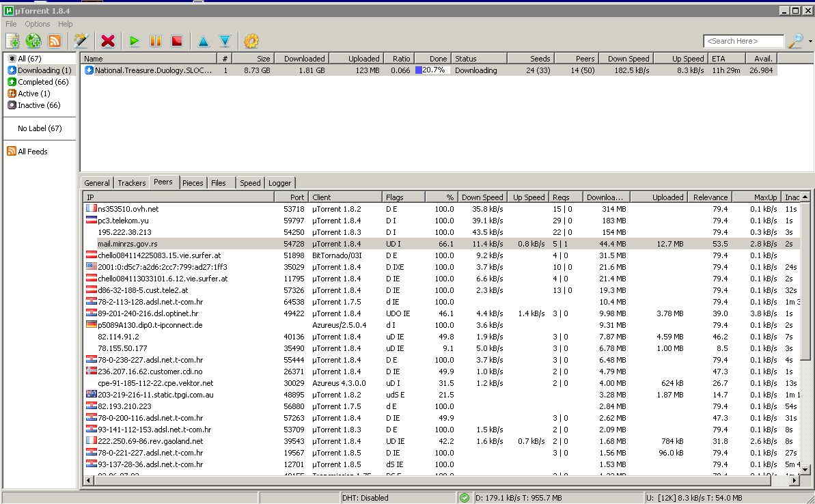Sort peers by the MaxUp column header
815x504 pixels.
point(756,197)
